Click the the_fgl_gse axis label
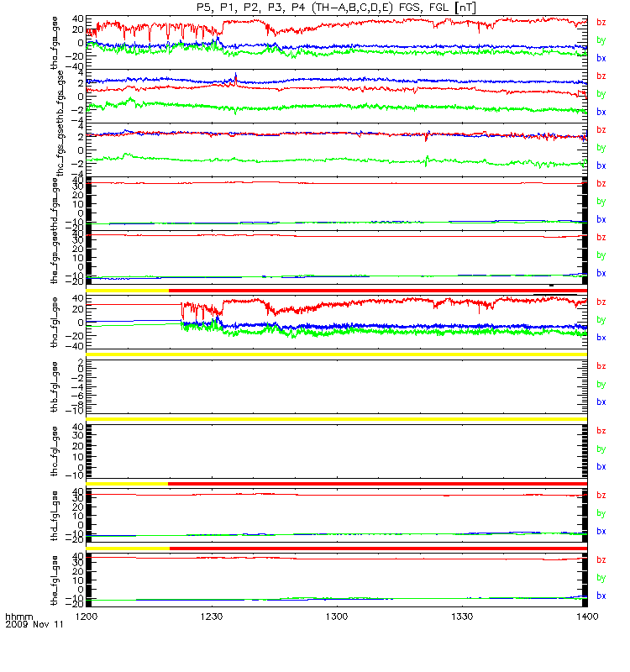This screenshot has height=672, width=630. tap(55, 580)
